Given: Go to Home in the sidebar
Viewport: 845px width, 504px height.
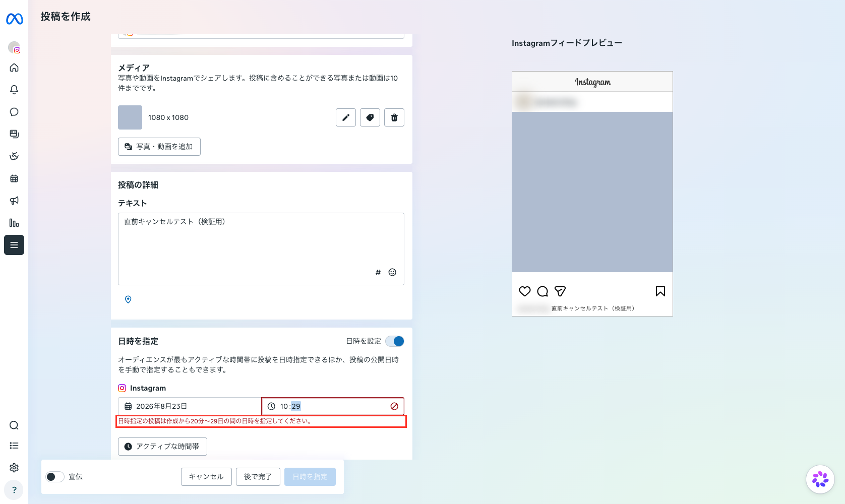Looking at the screenshot, I should pyautogui.click(x=14, y=68).
